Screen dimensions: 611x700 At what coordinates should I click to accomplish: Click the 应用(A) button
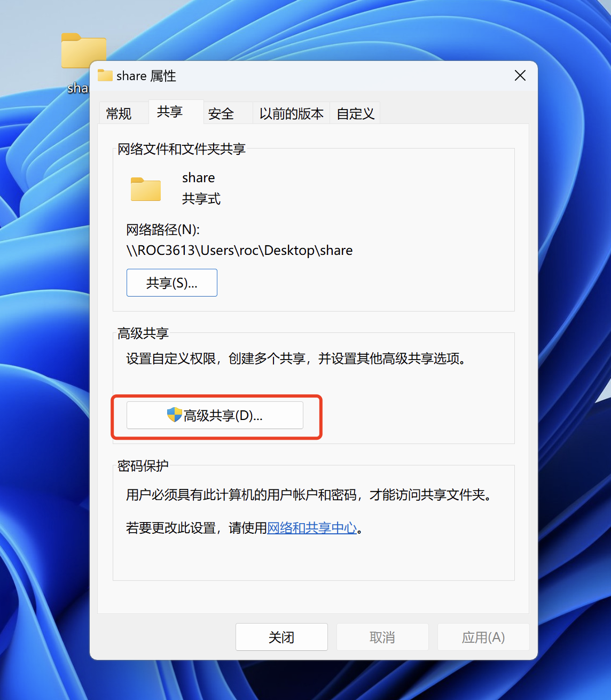point(482,636)
